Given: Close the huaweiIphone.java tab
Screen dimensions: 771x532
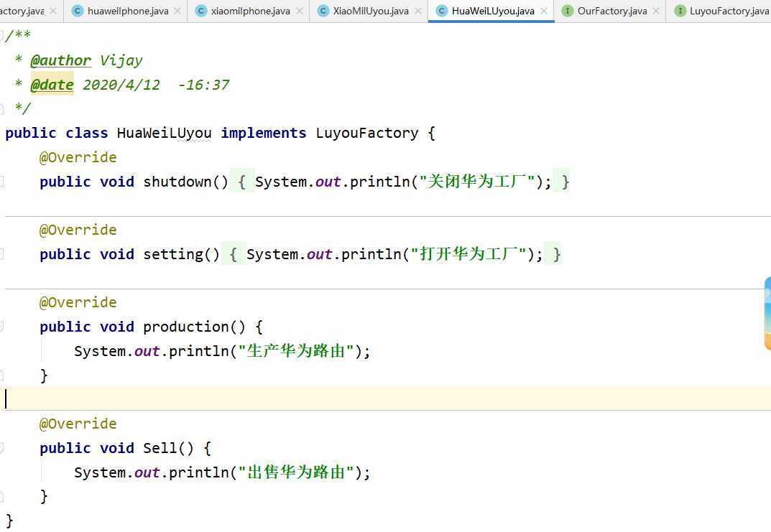Looking at the screenshot, I should click(177, 11).
